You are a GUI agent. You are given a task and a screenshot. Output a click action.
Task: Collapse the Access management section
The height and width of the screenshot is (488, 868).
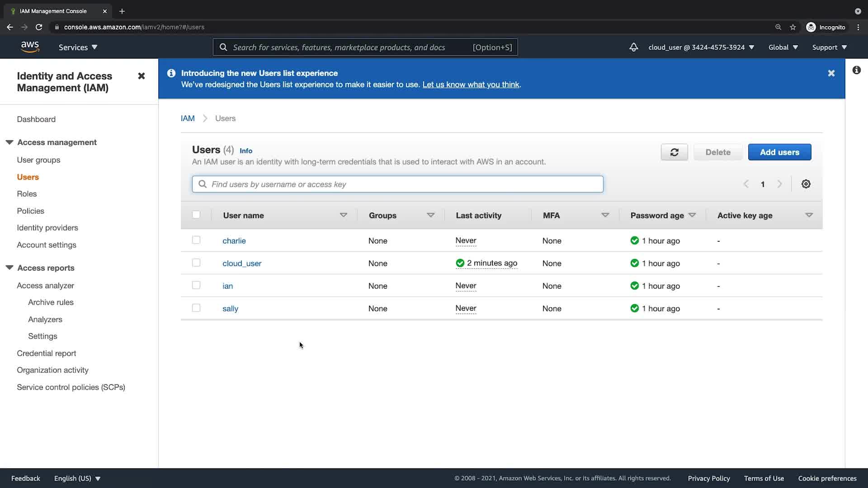click(x=9, y=142)
